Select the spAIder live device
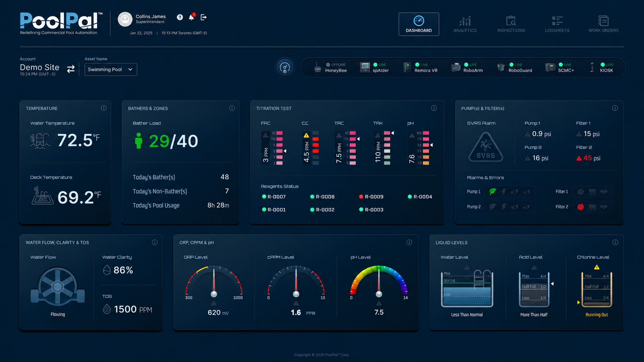This screenshot has height=362, width=644. pyautogui.click(x=374, y=68)
